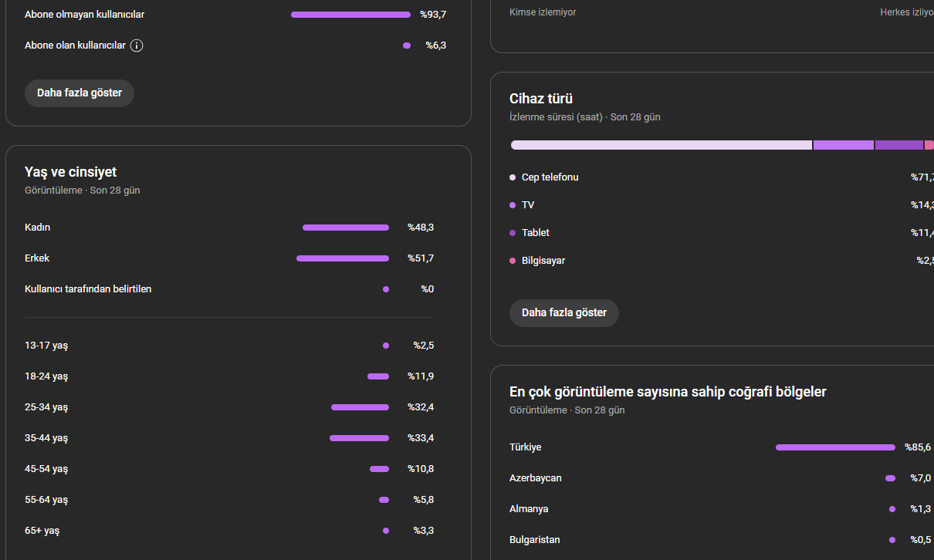934x560 pixels.
Task: Click the %32,4 value
Action: [x=421, y=407]
